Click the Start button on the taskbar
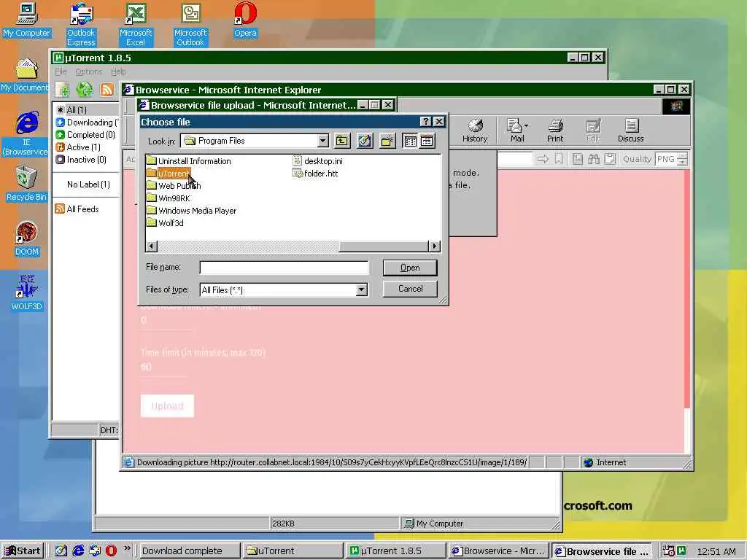This screenshot has width=747, height=560. click(23, 551)
